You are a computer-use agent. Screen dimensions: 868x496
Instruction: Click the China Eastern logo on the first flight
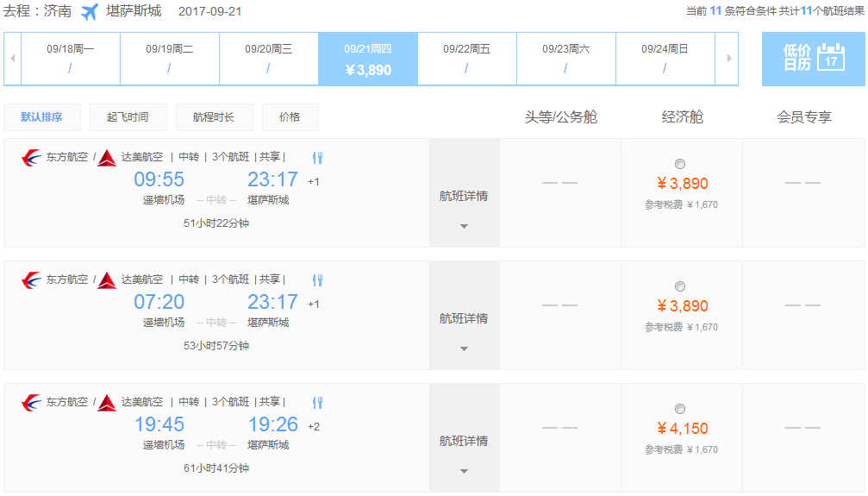31,158
